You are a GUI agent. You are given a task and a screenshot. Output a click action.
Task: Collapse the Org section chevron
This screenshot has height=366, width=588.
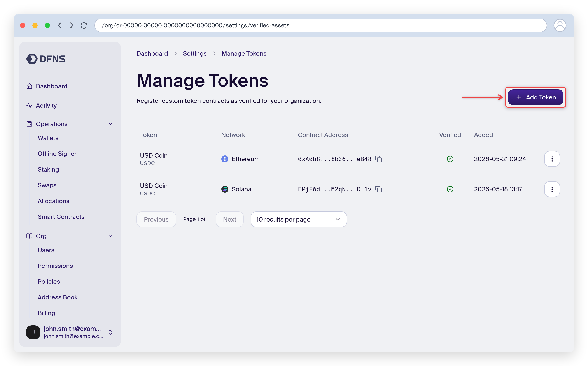tap(110, 236)
